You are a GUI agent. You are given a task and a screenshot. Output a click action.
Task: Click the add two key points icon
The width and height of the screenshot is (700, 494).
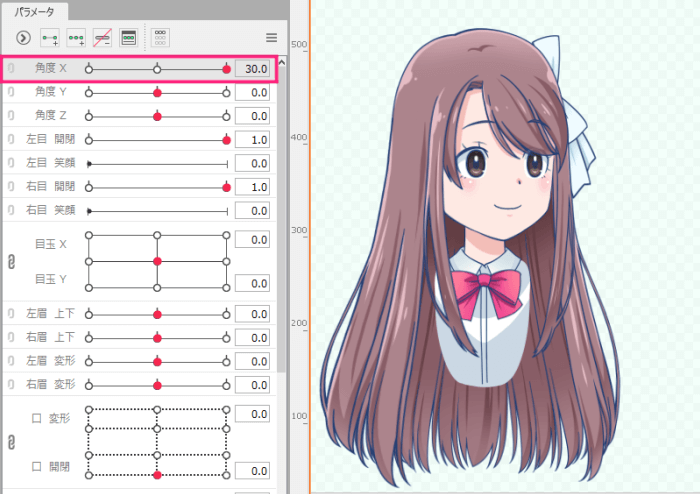(x=50, y=38)
